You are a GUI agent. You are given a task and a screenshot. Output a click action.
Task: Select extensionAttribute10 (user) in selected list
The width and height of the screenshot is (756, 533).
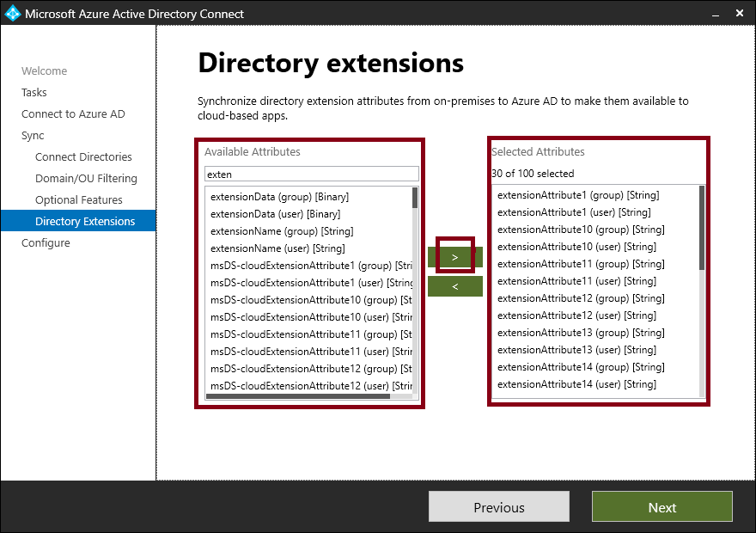click(576, 247)
